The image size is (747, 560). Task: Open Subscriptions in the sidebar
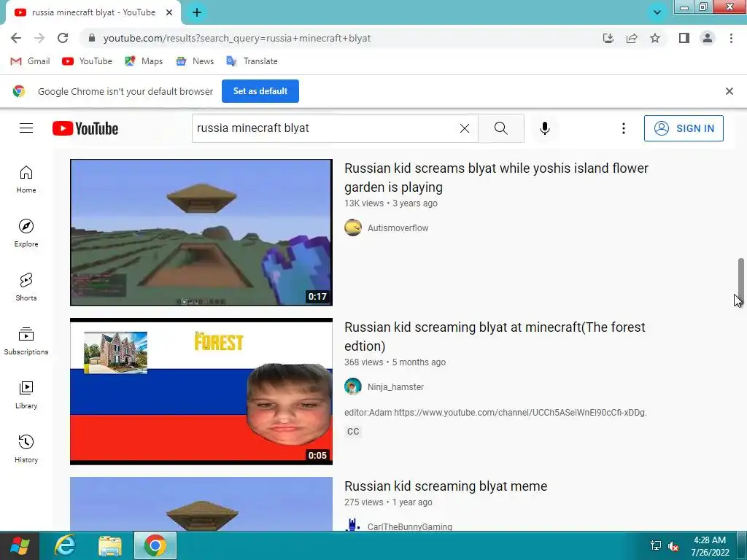coord(26,341)
